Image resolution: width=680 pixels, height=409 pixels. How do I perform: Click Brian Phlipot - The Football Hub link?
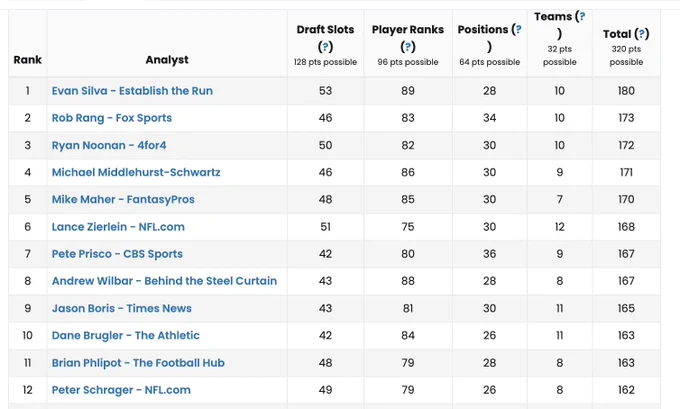[x=138, y=363]
